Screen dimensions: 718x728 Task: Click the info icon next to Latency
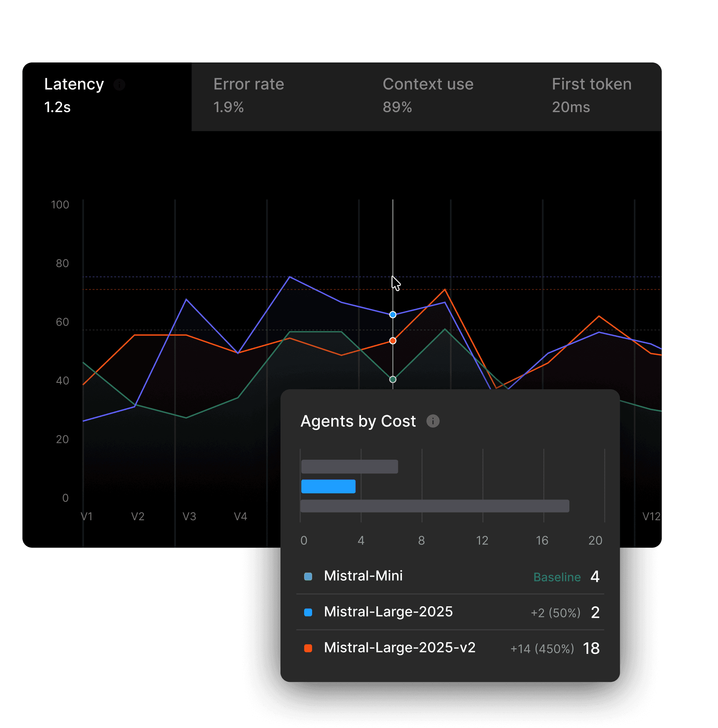(119, 84)
